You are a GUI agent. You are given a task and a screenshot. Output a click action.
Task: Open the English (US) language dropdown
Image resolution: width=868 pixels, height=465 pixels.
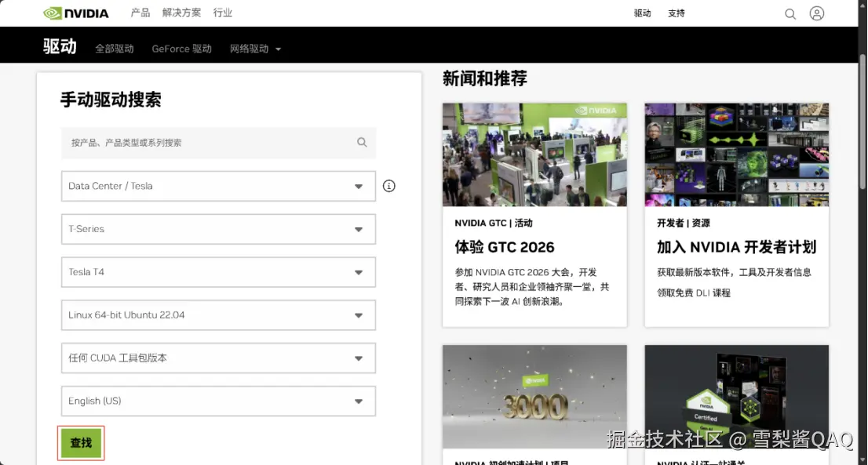pyautogui.click(x=219, y=401)
